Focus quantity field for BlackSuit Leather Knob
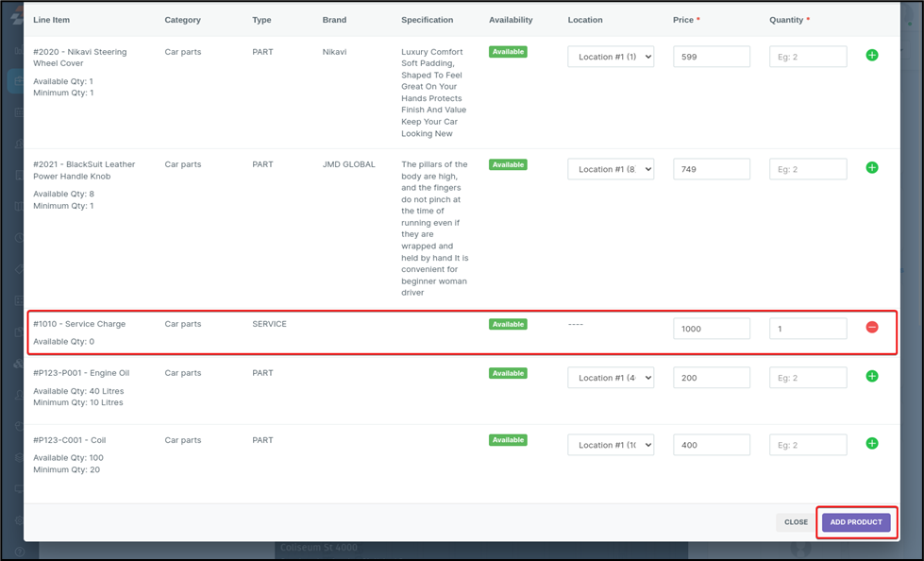Screen dimensions: 924x561 [x=808, y=169]
